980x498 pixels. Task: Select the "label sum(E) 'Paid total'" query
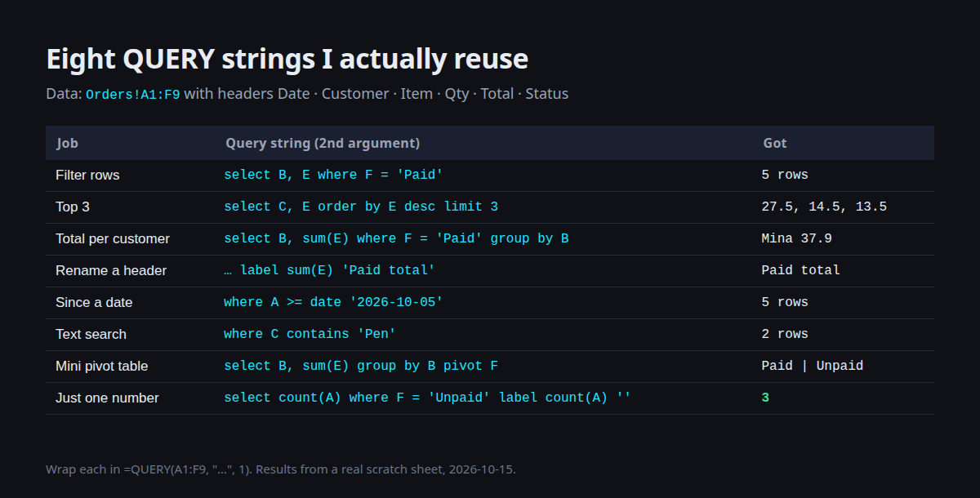[x=329, y=270]
